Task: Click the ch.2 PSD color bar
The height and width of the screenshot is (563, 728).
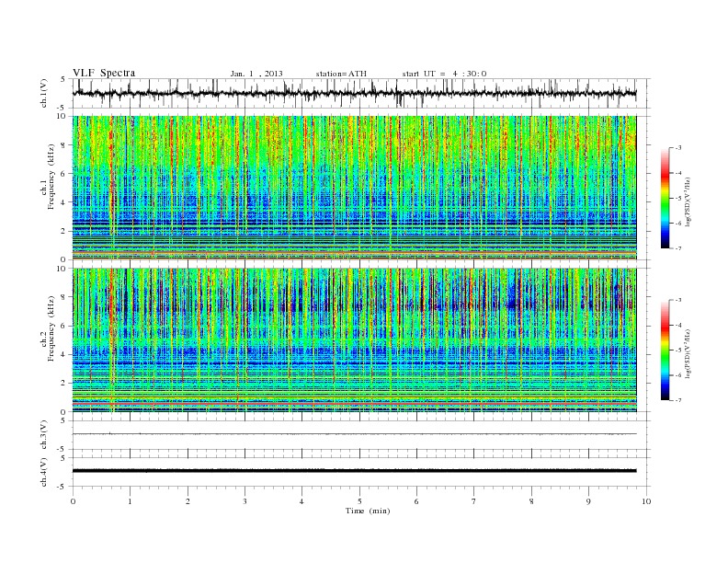Action: pos(665,350)
